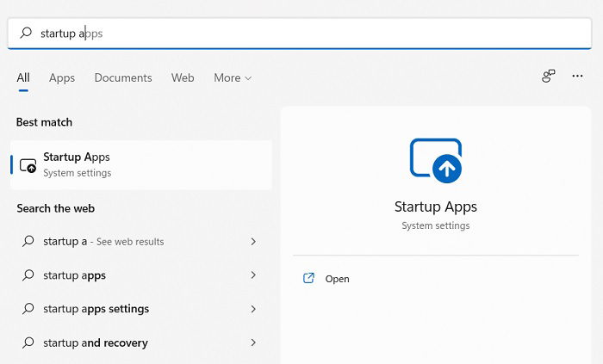Expand the 'startup apps' suggestion chevron
Viewport: 603px width, 364px height.
point(253,275)
